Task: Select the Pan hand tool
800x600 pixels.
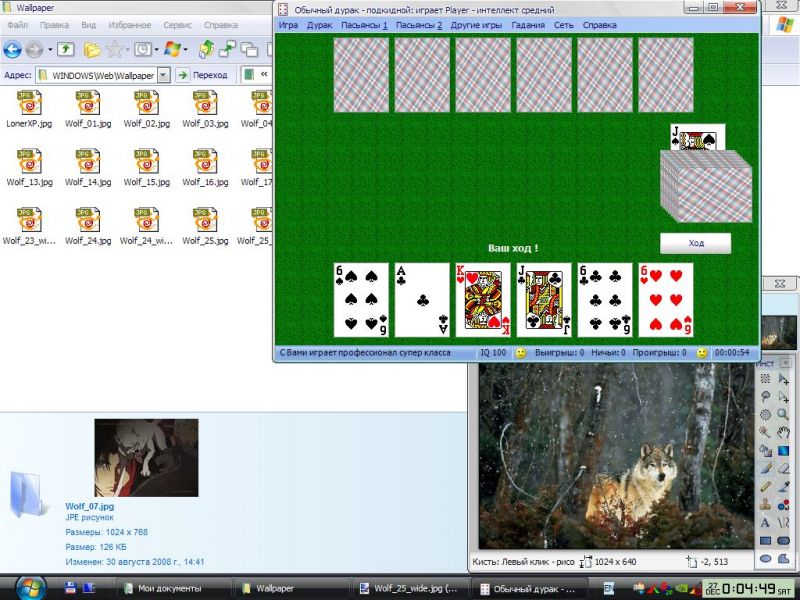Action: point(785,432)
